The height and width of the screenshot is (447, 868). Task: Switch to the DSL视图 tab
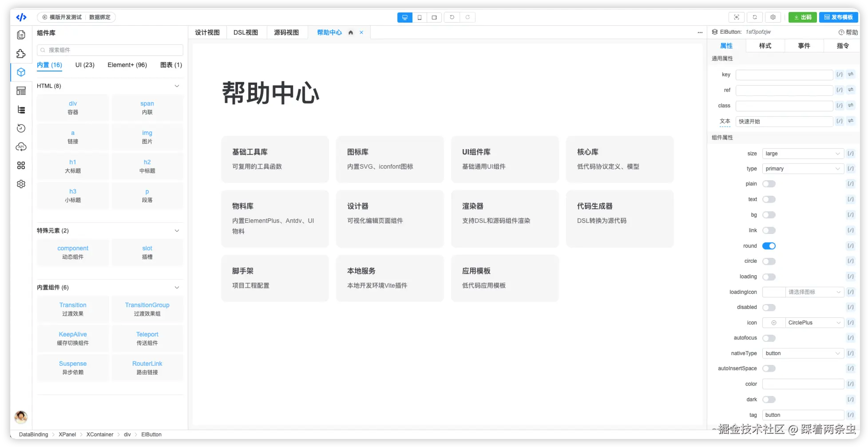[x=246, y=32]
